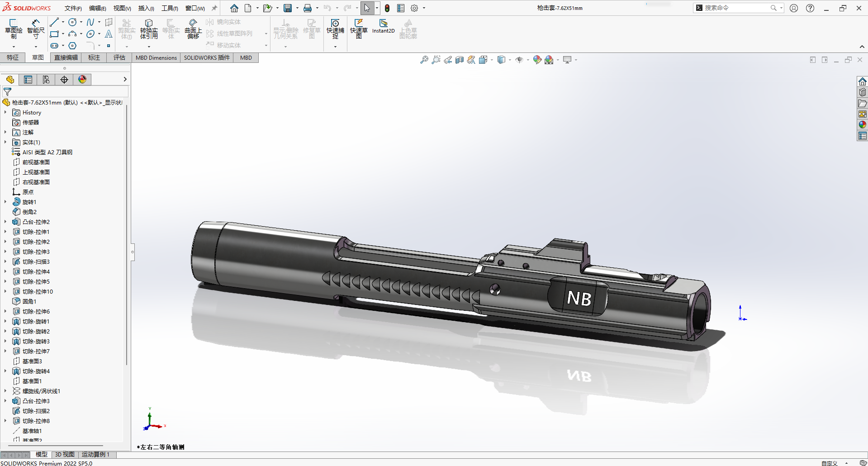Toggle 快速捕捉 quick snaps
868x466 pixels.
click(335, 29)
